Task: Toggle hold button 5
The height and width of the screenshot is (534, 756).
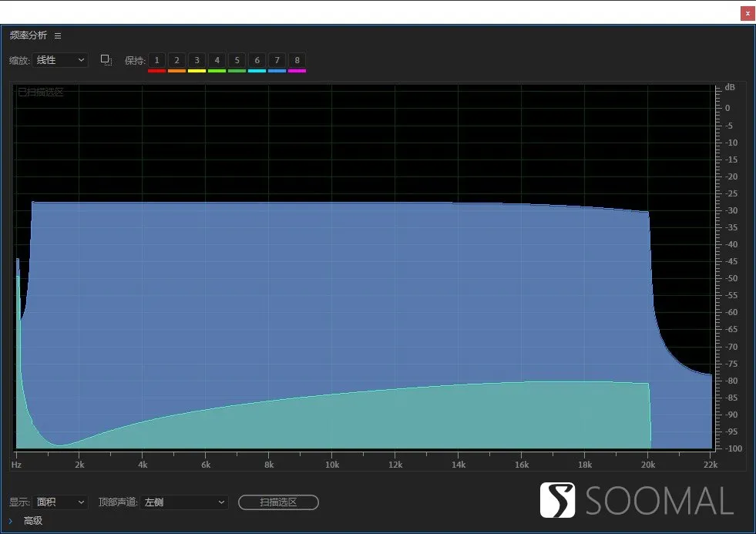Action: [237, 60]
